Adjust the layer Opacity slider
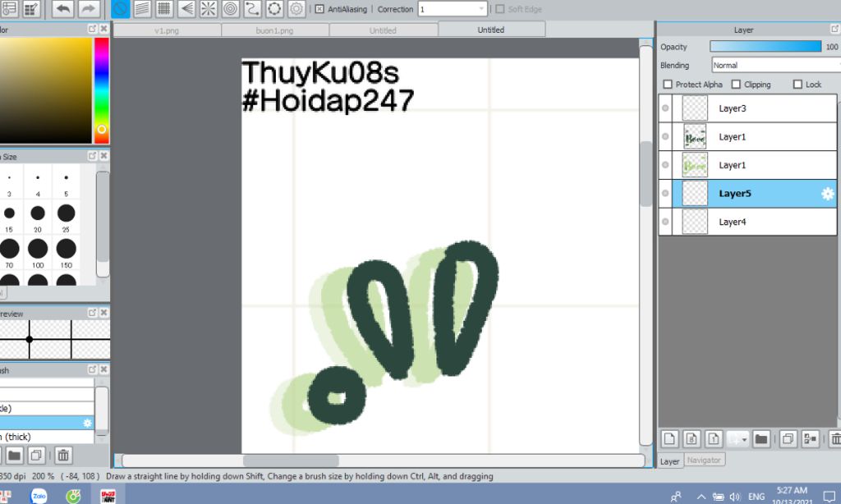 [x=765, y=47]
